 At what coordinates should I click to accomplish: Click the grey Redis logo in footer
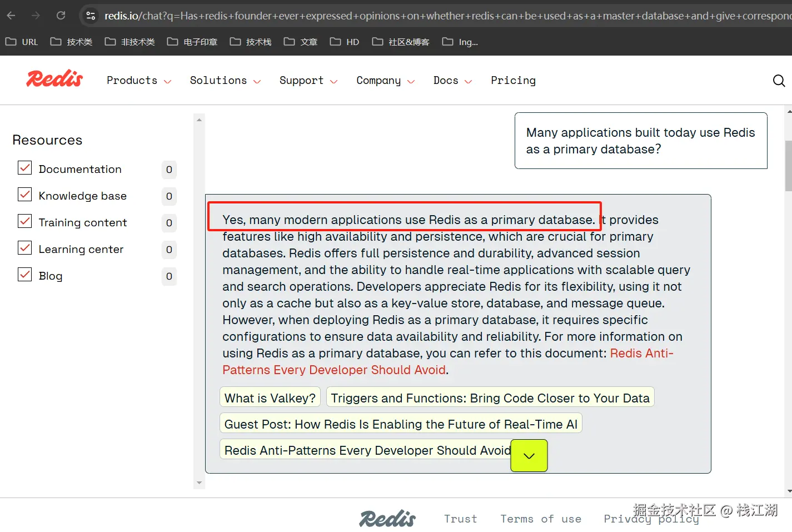[387, 519]
